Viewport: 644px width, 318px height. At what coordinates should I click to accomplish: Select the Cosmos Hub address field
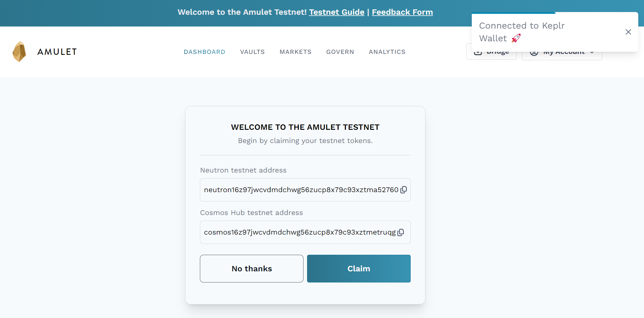coord(300,232)
